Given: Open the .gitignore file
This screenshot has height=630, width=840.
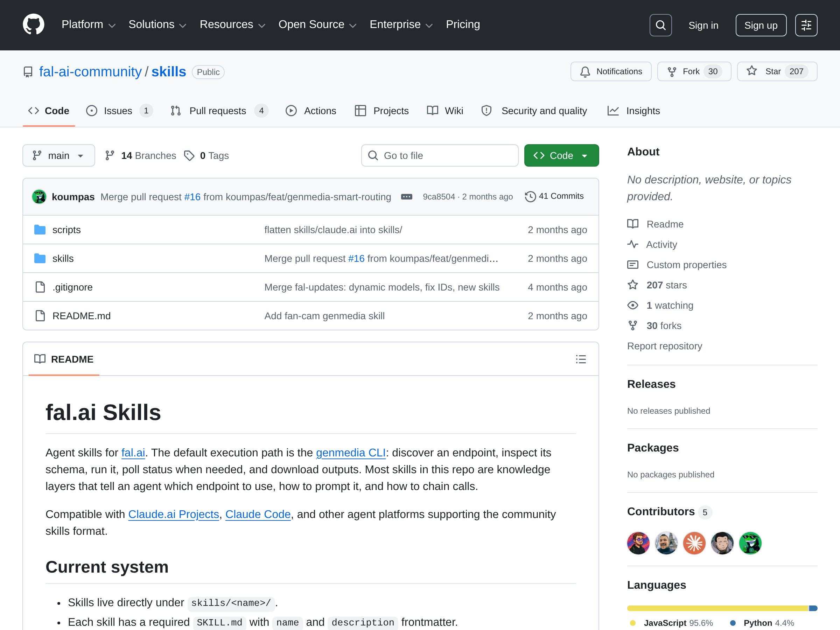Looking at the screenshot, I should coord(72,287).
